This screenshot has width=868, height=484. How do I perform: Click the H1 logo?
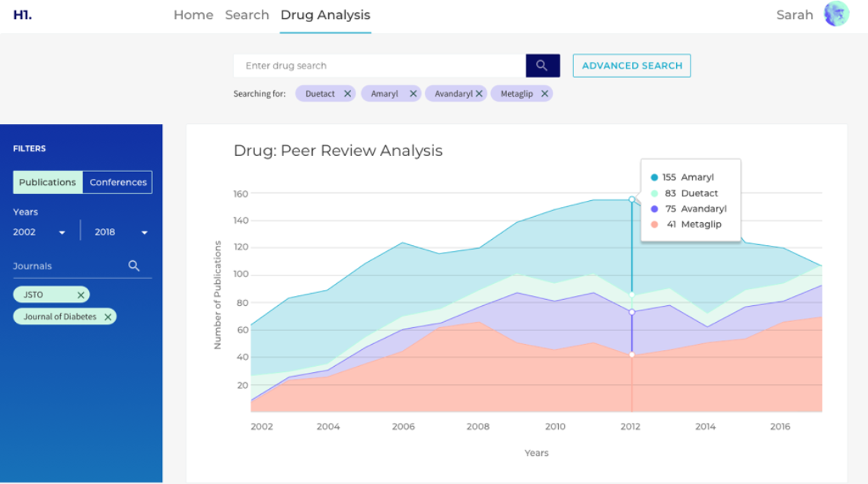click(x=23, y=15)
